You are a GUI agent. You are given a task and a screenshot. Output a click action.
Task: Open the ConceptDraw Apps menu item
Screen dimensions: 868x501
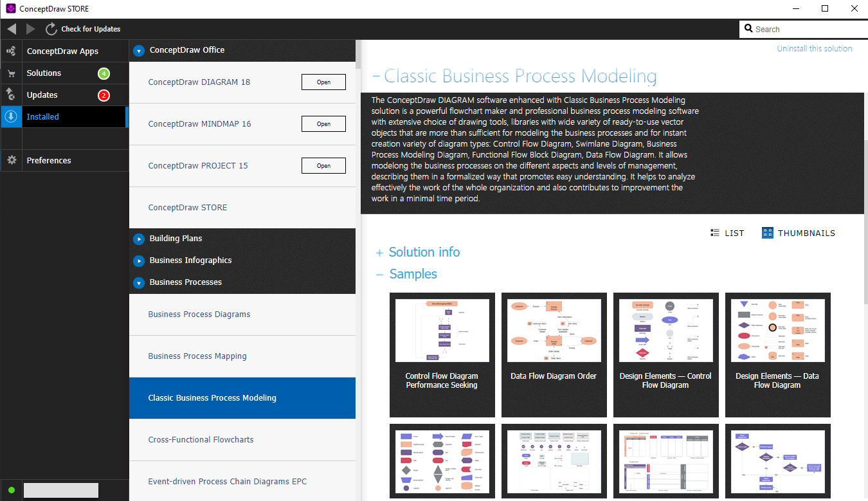62,51
